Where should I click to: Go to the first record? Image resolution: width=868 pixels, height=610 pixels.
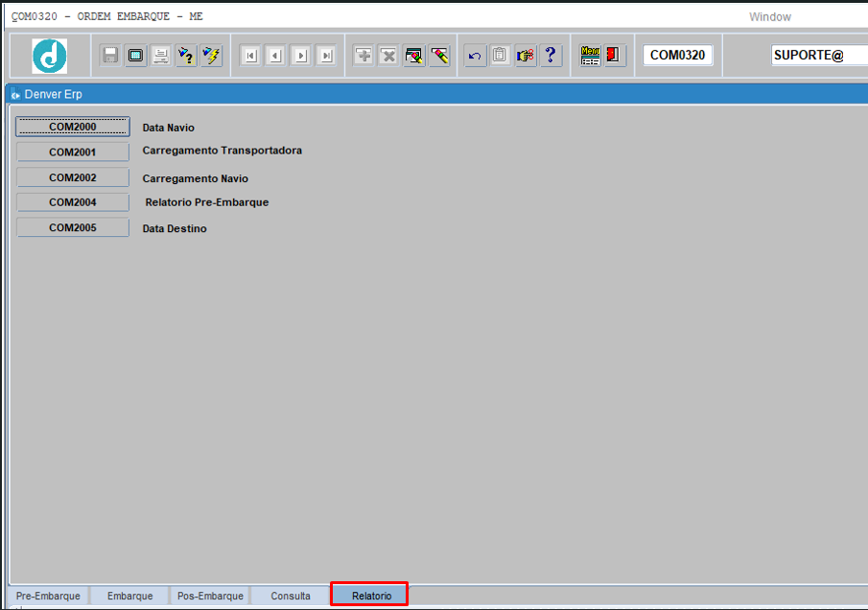pyautogui.click(x=249, y=56)
